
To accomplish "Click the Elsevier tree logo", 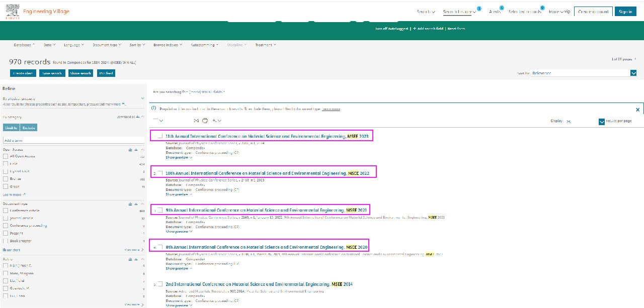I will click(13, 11).
